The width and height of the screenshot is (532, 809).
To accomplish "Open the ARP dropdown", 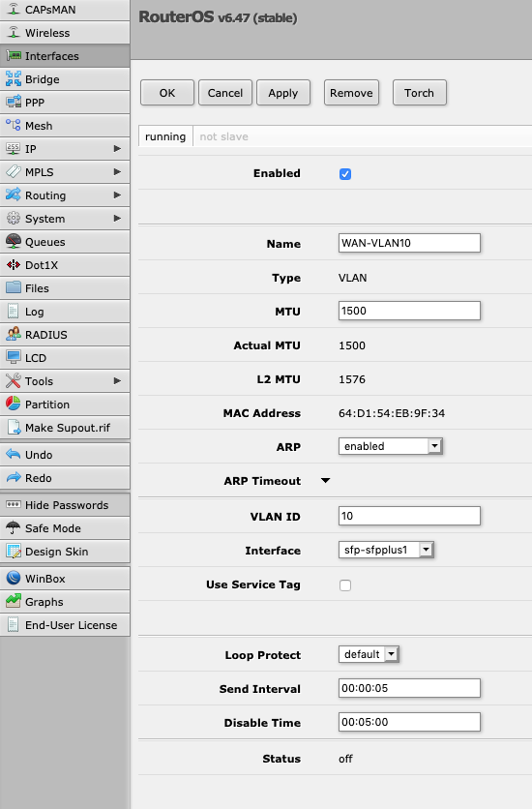I will tap(390, 446).
